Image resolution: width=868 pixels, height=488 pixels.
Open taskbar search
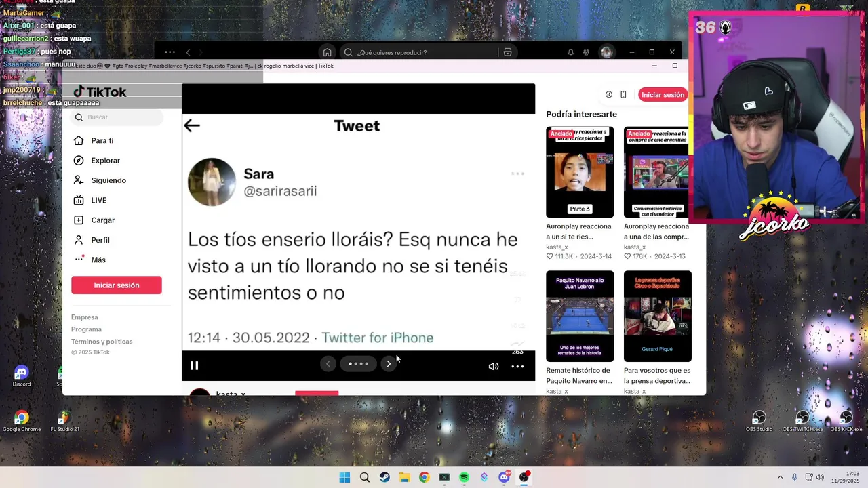click(x=365, y=477)
